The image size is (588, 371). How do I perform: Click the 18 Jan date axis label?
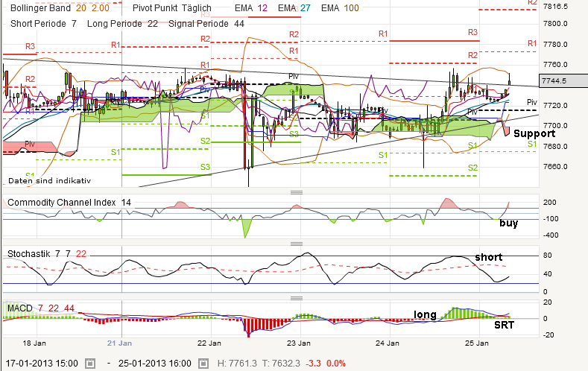[34, 343]
